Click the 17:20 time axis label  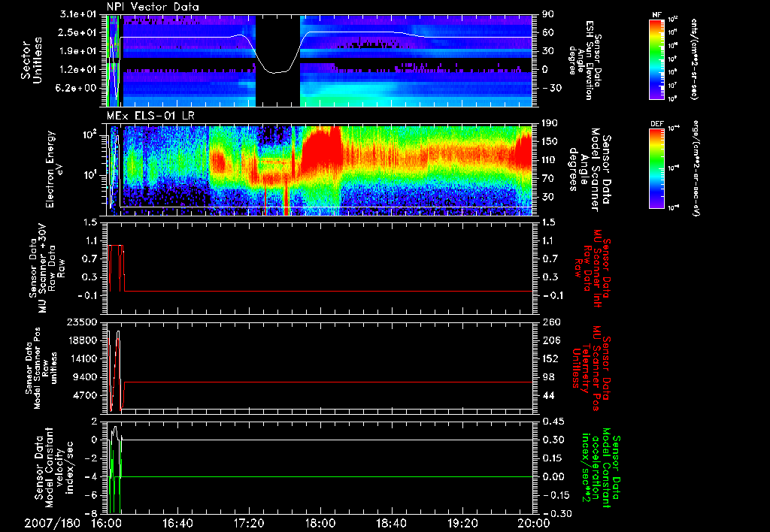[249, 524]
